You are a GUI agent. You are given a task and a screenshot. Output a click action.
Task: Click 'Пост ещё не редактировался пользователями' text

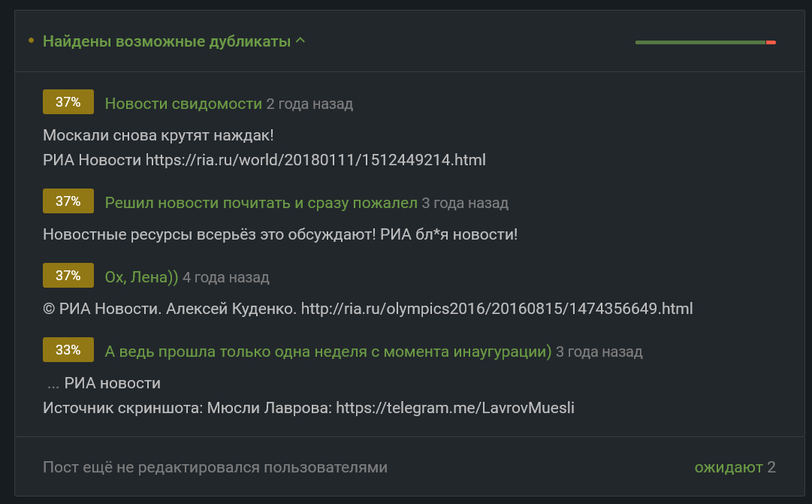pos(215,467)
